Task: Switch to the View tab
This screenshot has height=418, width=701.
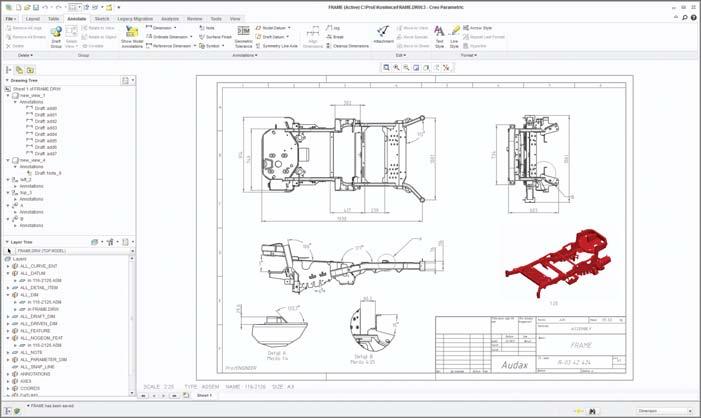Action: pos(235,19)
